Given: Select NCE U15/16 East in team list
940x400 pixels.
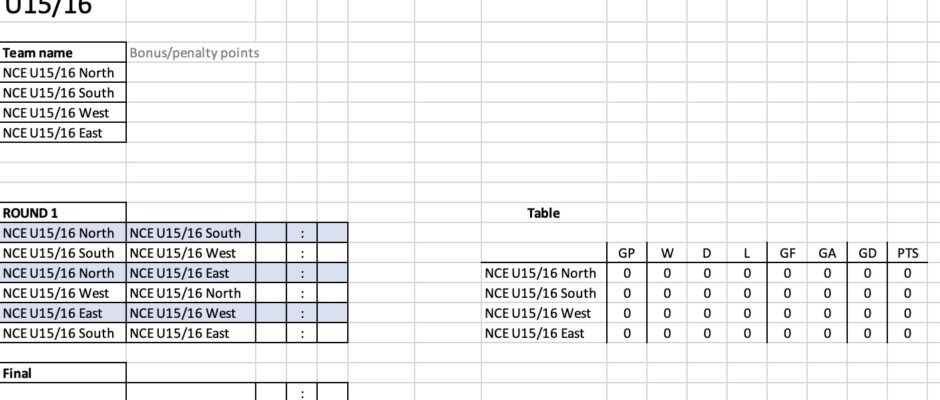Looking at the screenshot, I should coord(62,133).
